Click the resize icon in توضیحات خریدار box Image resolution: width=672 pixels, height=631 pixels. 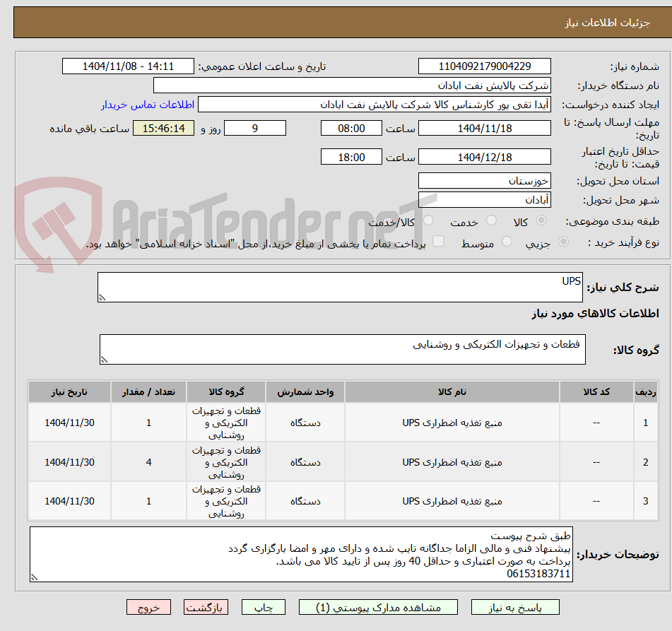click(x=35, y=578)
